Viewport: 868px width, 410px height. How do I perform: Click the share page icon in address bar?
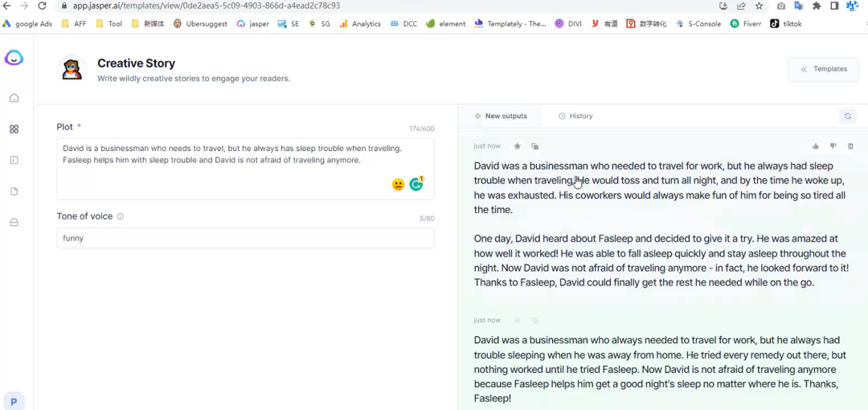741,6
